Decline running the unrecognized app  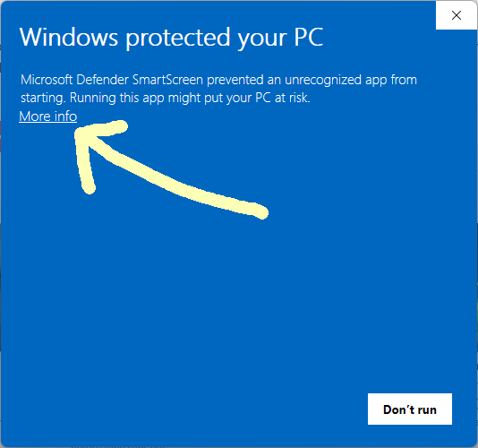pos(410,409)
